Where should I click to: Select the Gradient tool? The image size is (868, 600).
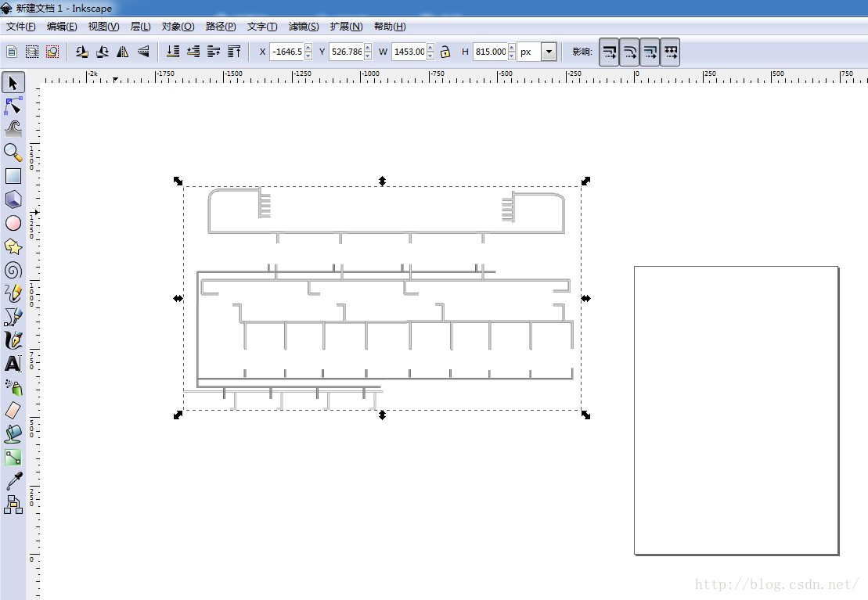click(x=13, y=457)
